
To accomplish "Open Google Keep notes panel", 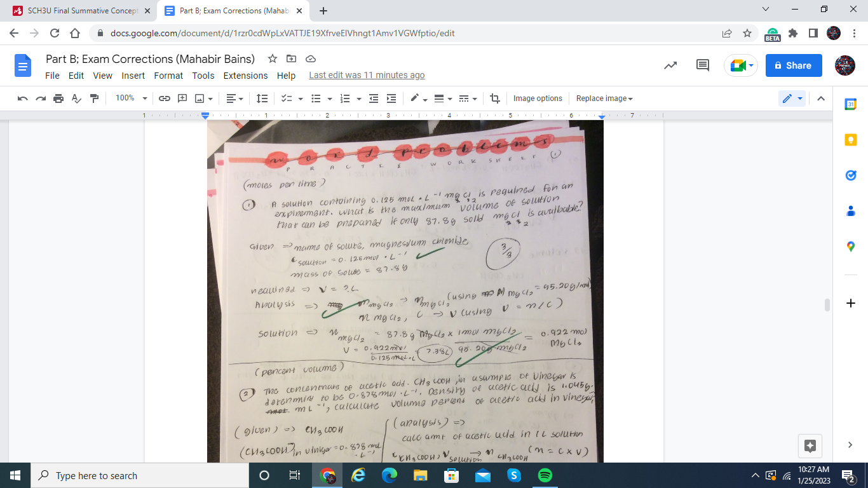I will [850, 139].
